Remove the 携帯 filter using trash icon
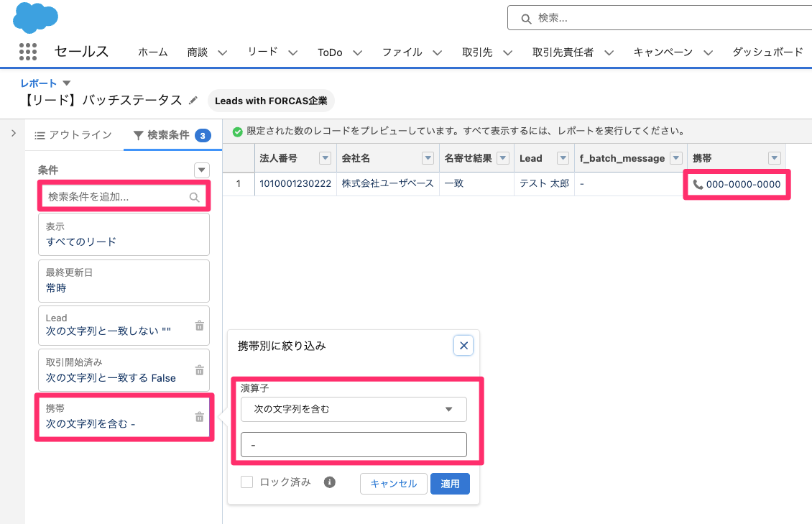Screen dimensions: 812x524 click(x=200, y=417)
